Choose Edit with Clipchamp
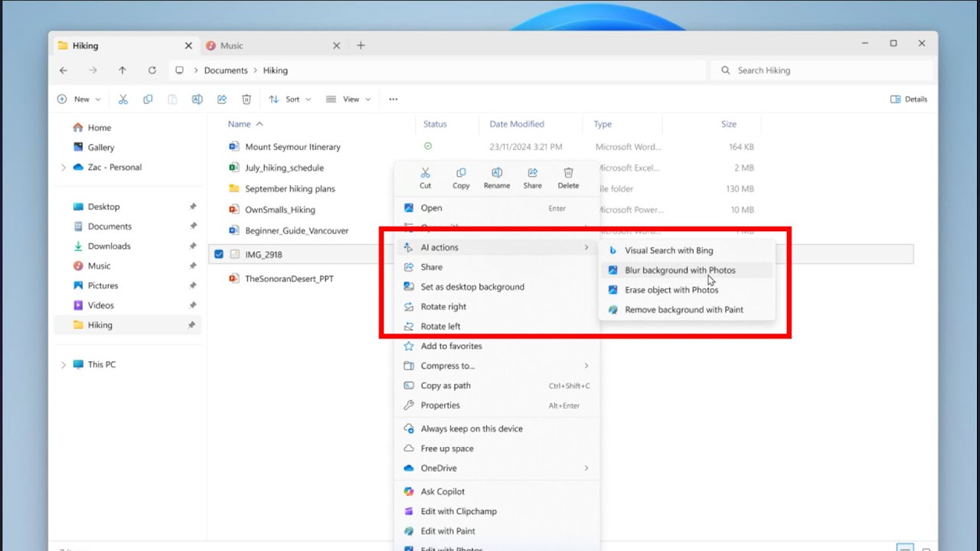The image size is (980, 551). pos(495,511)
